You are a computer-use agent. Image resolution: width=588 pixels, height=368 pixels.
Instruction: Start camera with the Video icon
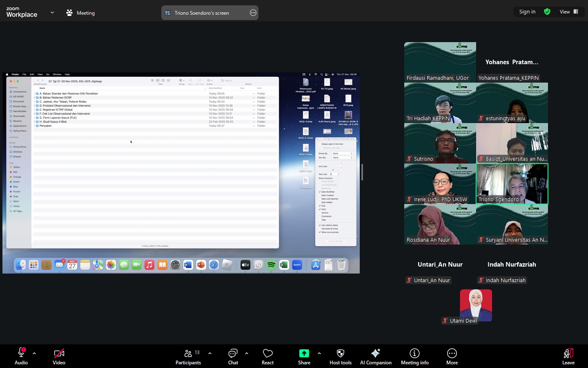pos(59,353)
